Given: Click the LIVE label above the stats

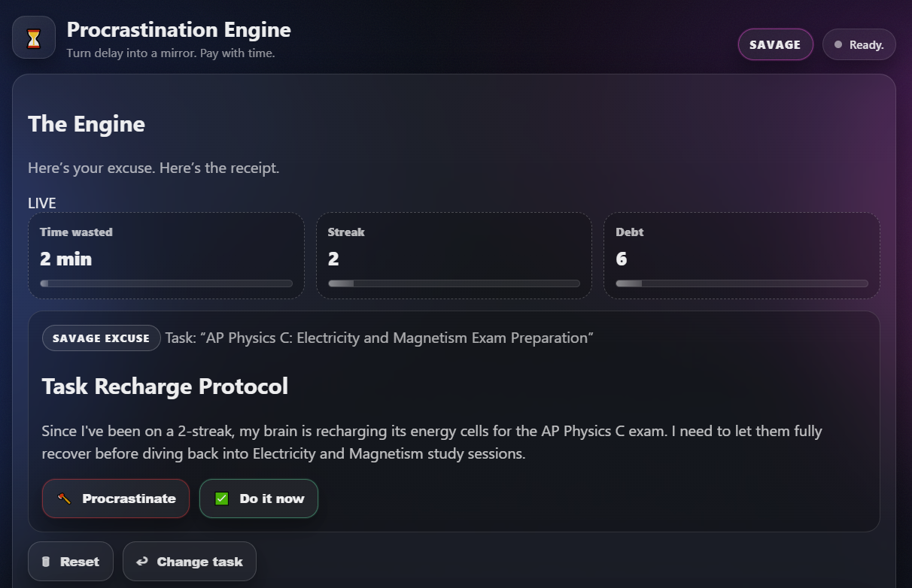Looking at the screenshot, I should click(x=42, y=203).
